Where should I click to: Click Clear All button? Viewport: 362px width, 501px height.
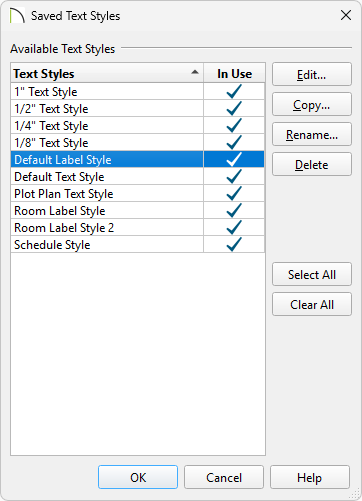tap(312, 304)
